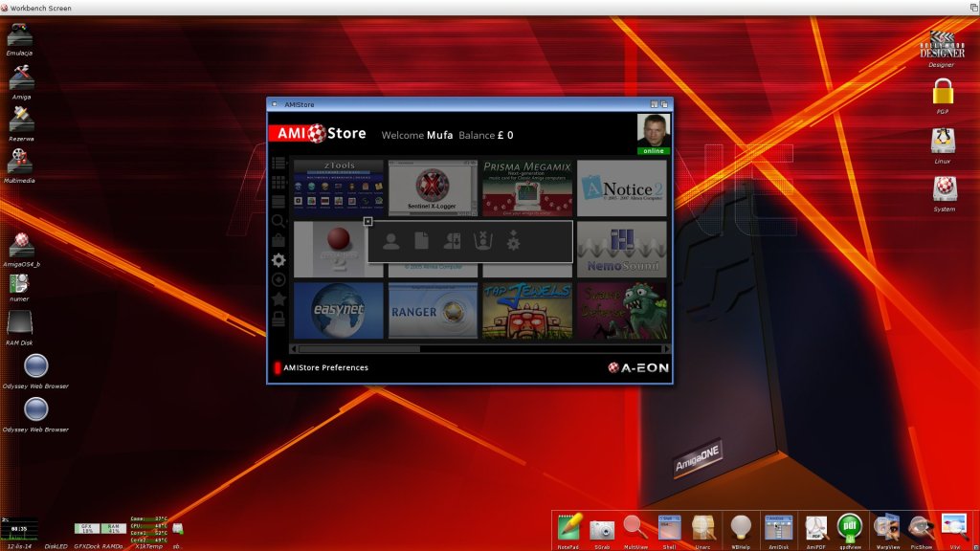This screenshot has width=980, height=551.
Task: Open the Ranger product tile
Action: click(x=433, y=311)
